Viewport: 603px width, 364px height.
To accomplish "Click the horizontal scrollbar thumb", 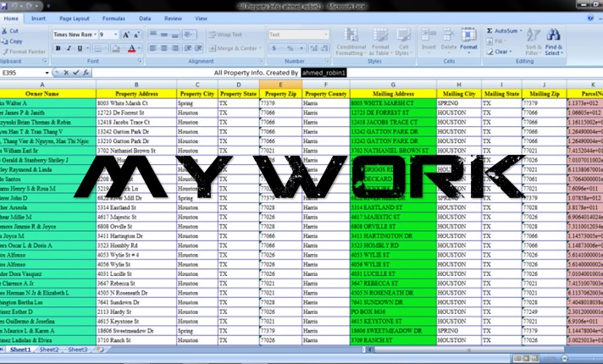I will [x=469, y=350].
